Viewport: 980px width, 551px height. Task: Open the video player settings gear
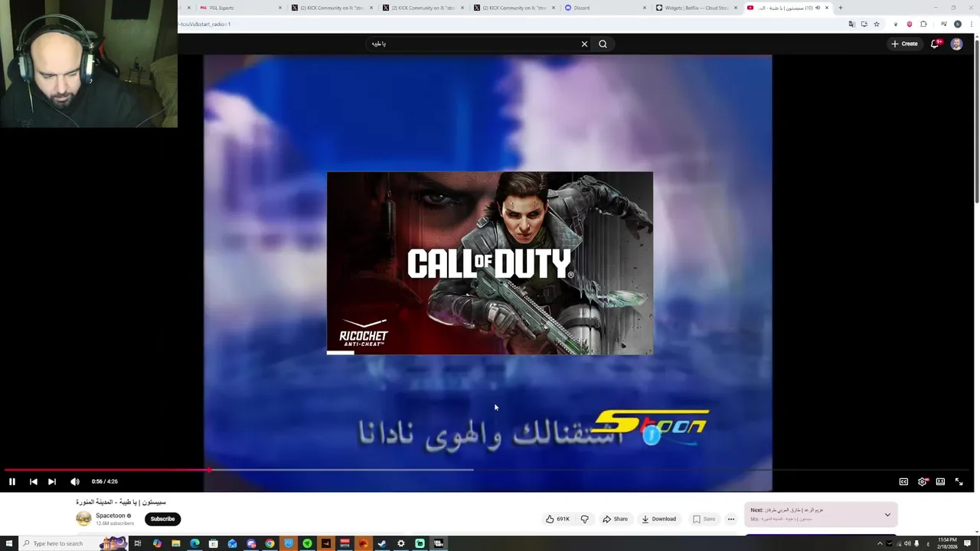pos(922,481)
